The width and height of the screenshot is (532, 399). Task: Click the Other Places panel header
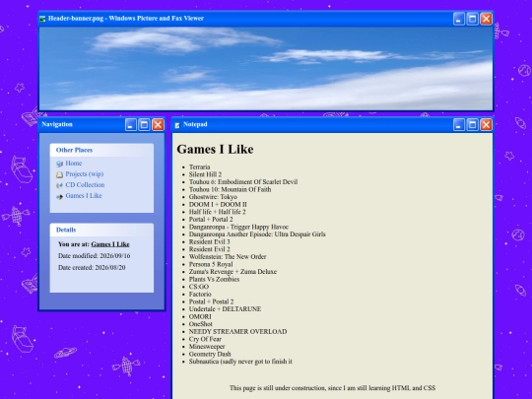point(101,150)
